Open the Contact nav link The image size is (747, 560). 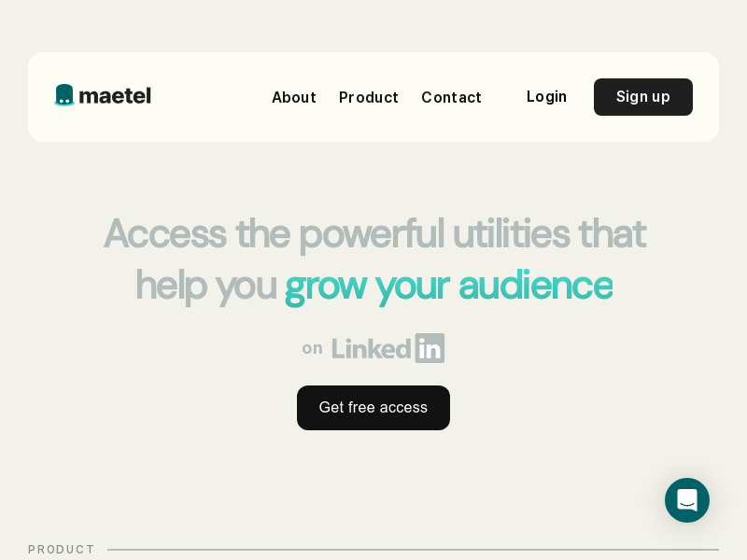pyautogui.click(x=452, y=97)
